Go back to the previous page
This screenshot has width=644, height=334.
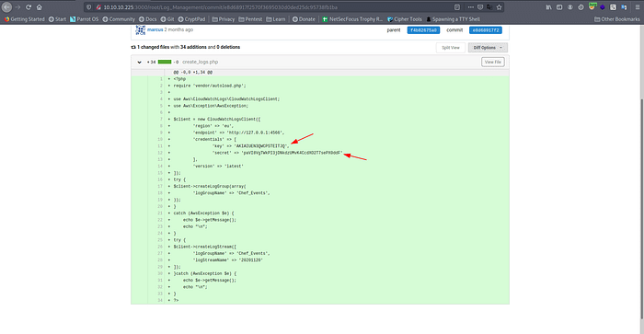7,7
